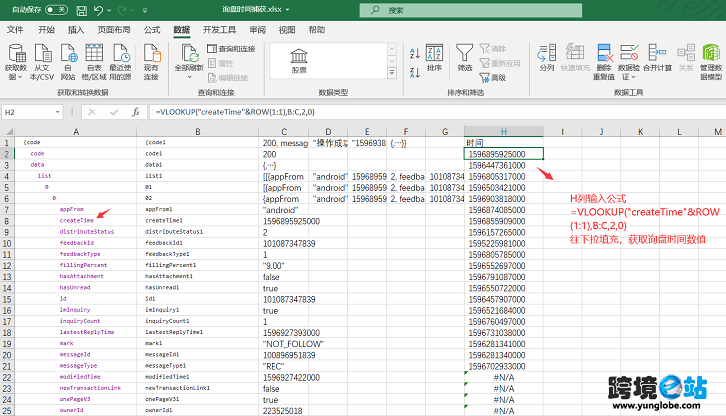This screenshot has height=416, width=726.
Task: Open the Name Box dropdown arrow
Action: (x=57, y=112)
